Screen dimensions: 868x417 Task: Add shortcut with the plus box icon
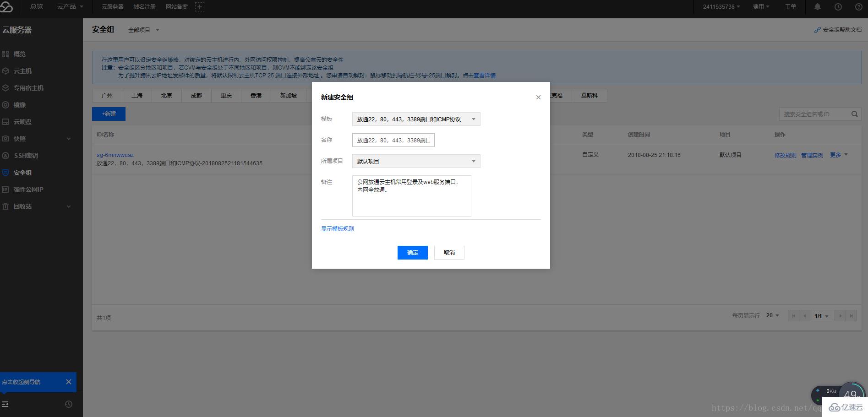point(200,6)
